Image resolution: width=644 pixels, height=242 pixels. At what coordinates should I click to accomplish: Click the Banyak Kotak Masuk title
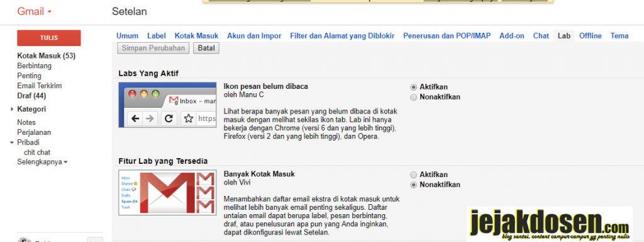point(259,174)
